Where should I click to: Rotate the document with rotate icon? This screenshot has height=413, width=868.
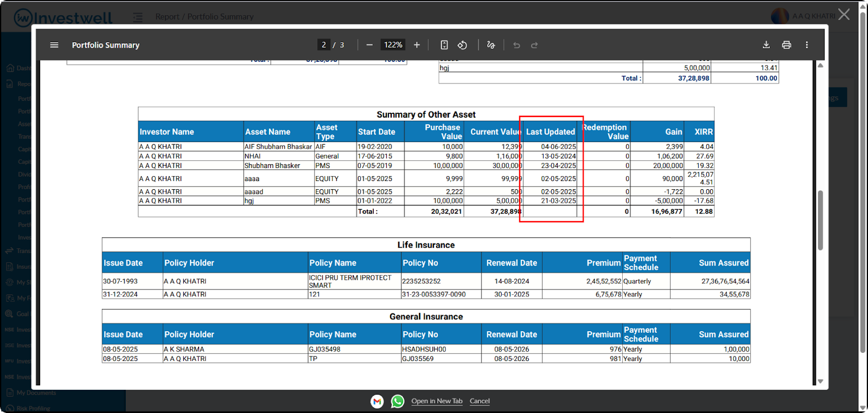(x=462, y=45)
